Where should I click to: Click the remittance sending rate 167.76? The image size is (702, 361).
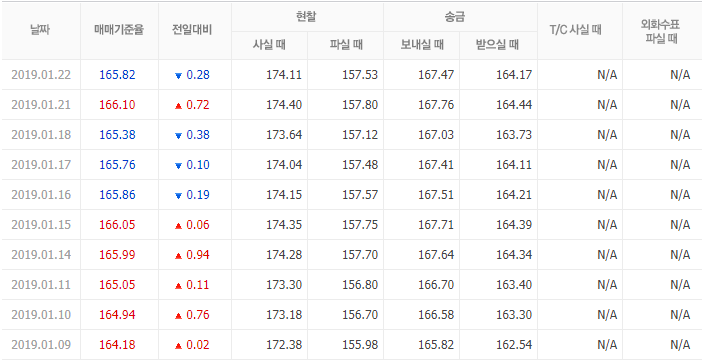pyautogui.click(x=436, y=105)
